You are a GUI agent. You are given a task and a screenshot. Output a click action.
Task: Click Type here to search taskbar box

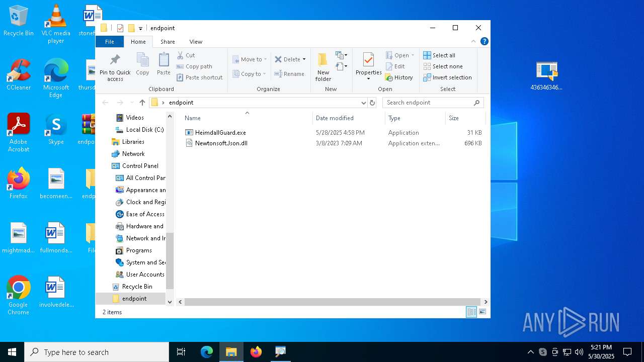point(97,352)
